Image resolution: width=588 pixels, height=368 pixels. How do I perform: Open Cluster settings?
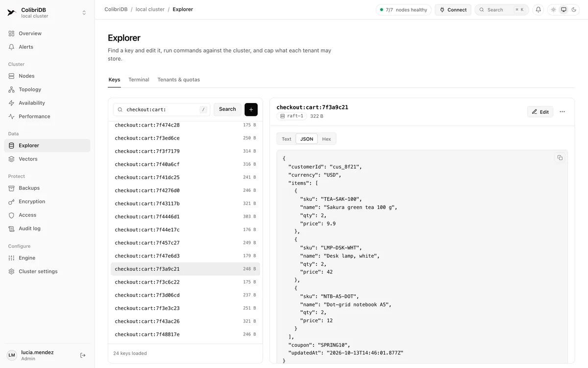pyautogui.click(x=47, y=271)
